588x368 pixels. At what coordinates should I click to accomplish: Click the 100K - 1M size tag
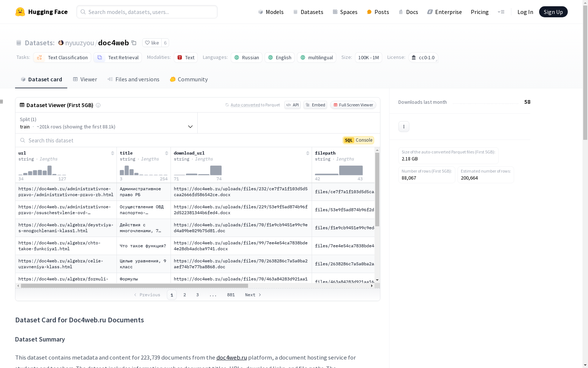(368, 57)
